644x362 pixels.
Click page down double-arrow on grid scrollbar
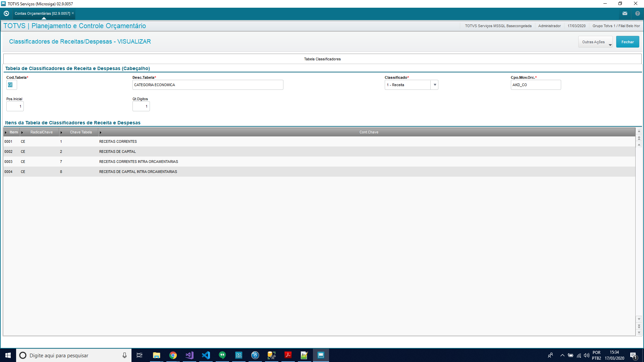[639, 326]
